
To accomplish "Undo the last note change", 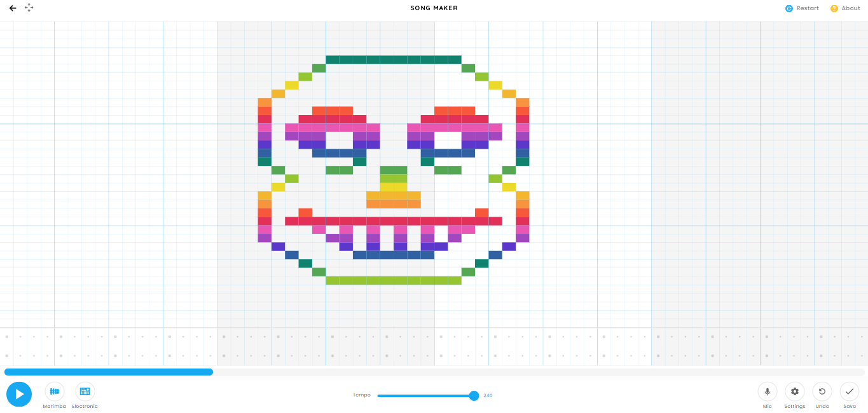I will click(822, 391).
